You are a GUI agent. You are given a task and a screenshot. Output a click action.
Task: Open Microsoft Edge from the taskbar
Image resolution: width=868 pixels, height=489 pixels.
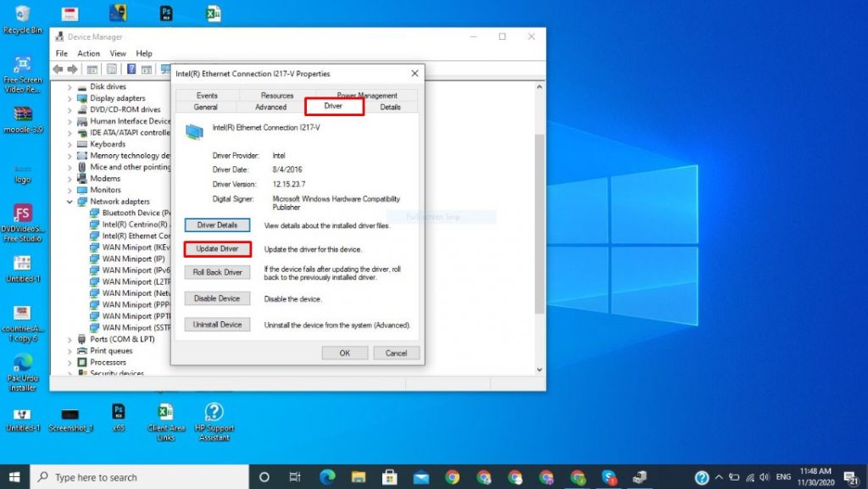(326, 477)
